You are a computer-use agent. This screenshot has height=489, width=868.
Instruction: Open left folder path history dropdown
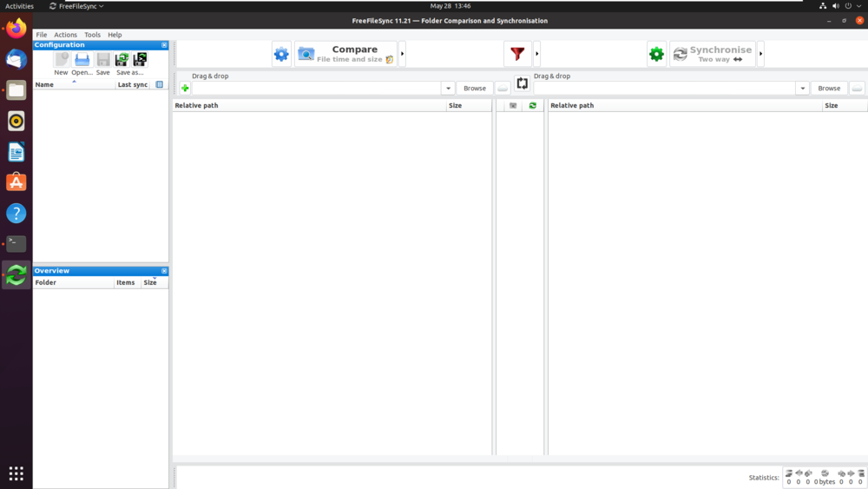click(x=448, y=88)
